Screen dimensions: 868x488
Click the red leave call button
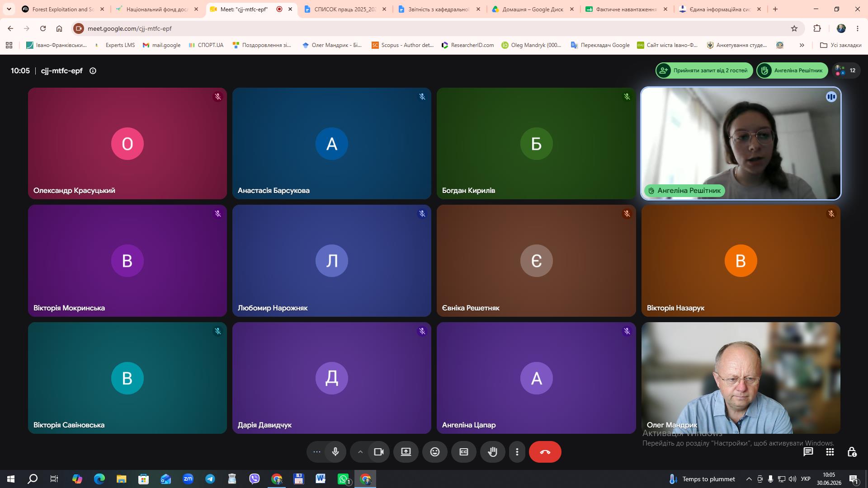pyautogui.click(x=545, y=452)
